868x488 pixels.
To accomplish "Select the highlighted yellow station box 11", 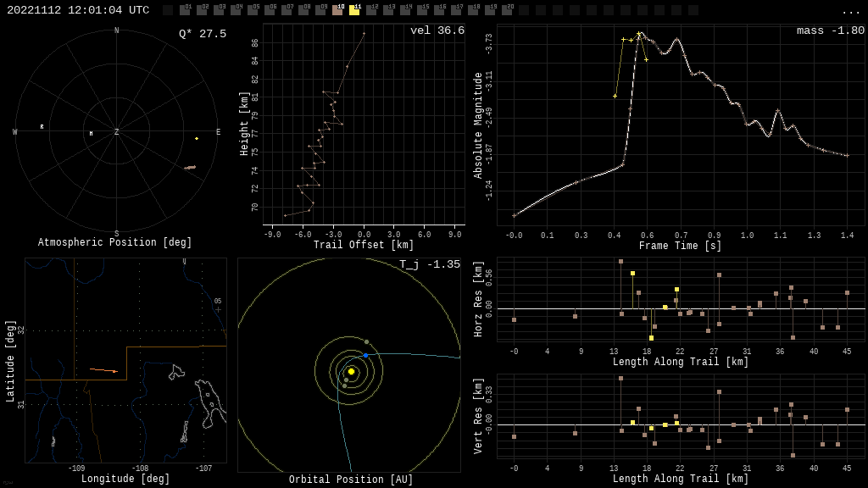I will [354, 10].
